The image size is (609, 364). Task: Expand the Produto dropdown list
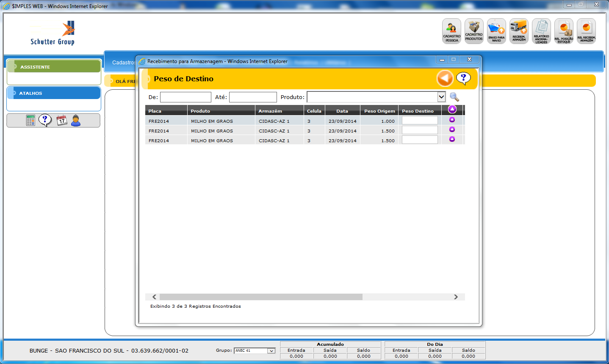pos(441,97)
